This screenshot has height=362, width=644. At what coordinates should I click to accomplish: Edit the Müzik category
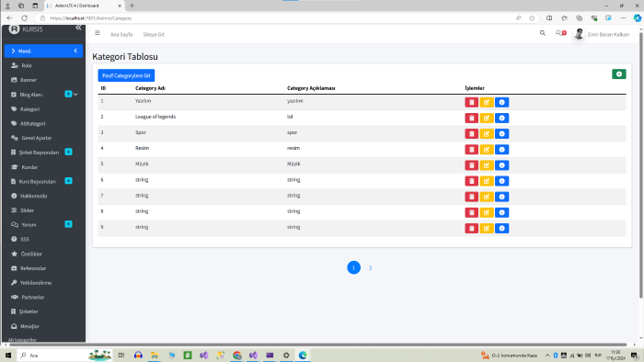point(487,165)
